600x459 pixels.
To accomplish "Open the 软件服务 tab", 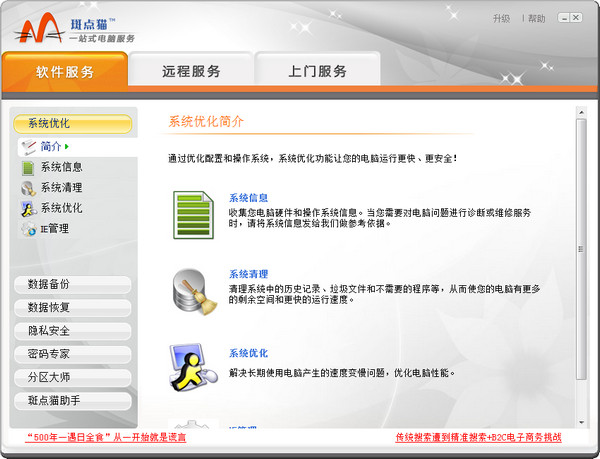I will pyautogui.click(x=65, y=72).
